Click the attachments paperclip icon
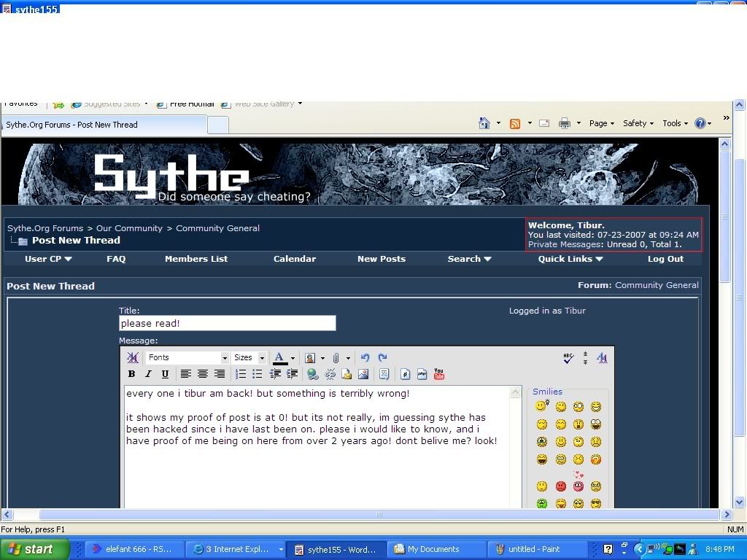 click(x=336, y=357)
